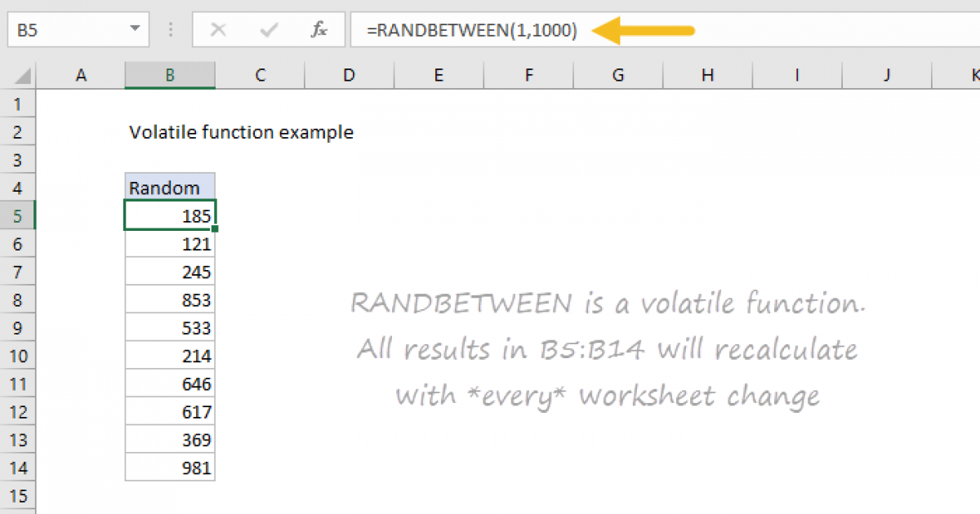This screenshot has width=980, height=514.
Task: Click the Select All corner triangle
Action: 23,76
